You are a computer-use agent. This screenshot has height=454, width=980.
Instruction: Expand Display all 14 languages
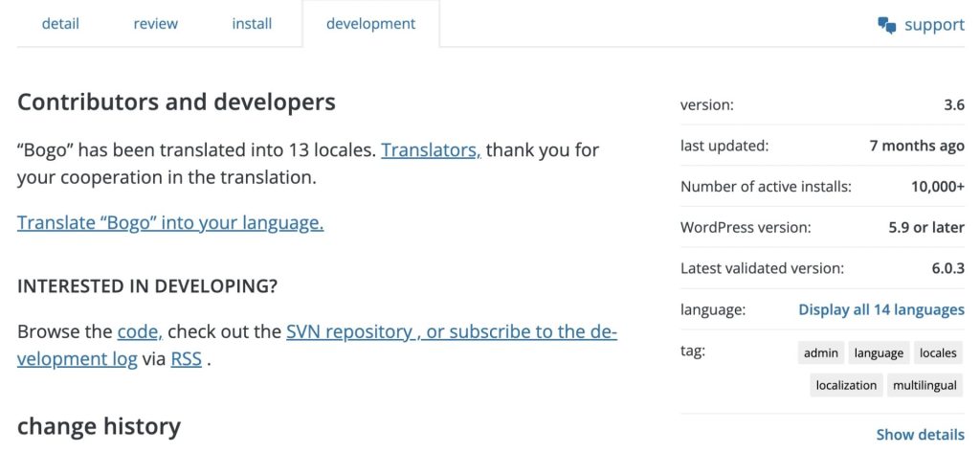[x=881, y=309]
